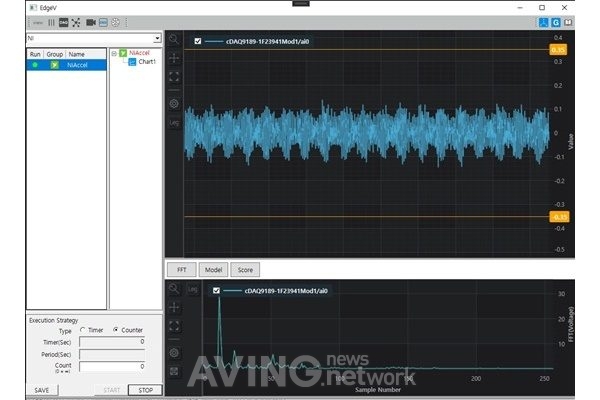The width and height of the screenshot is (600, 400).
Task: Uncheck upper chart cDAQ9189 series checkbox
Action: (x=198, y=41)
